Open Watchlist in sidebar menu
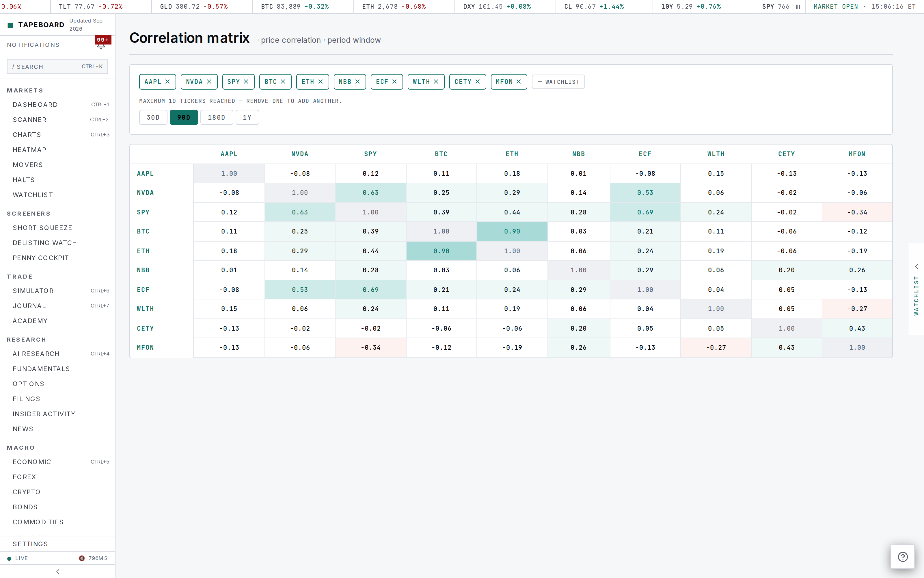924x578 pixels. pyautogui.click(x=58, y=195)
